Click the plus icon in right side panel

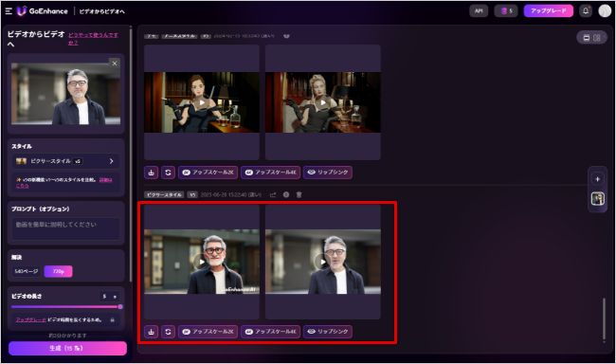(x=598, y=179)
